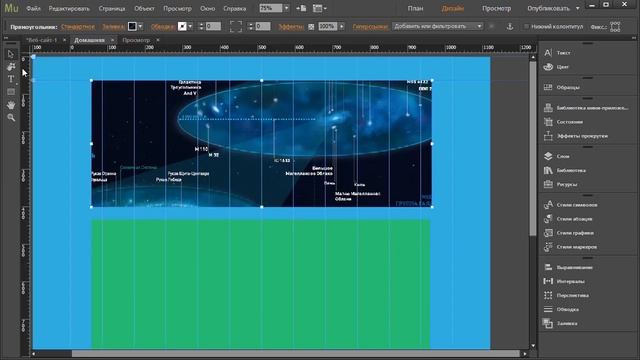Select the Selection arrow tool
This screenshot has height=360, width=640.
11,54
